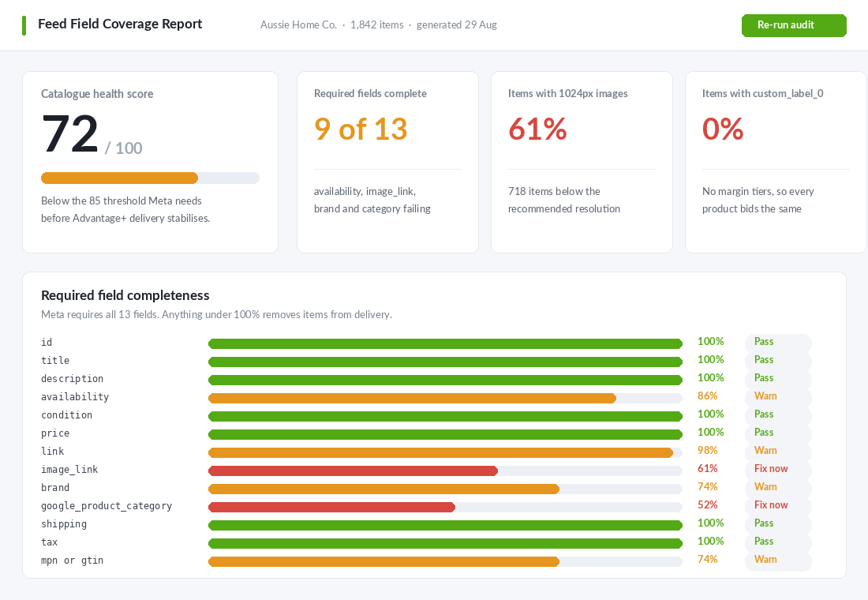The image size is (868, 600).
Task: Click the Below the 85 threshold note
Action: coord(125,209)
